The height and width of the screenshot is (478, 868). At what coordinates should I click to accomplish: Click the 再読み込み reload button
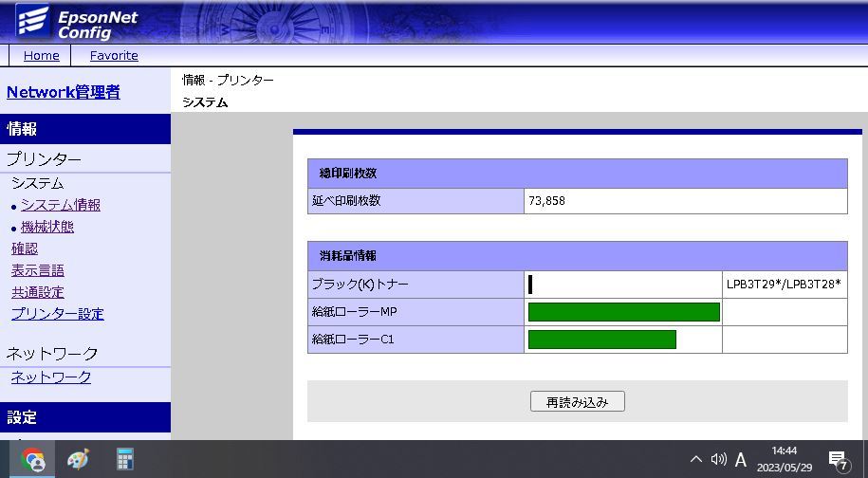[x=578, y=402]
